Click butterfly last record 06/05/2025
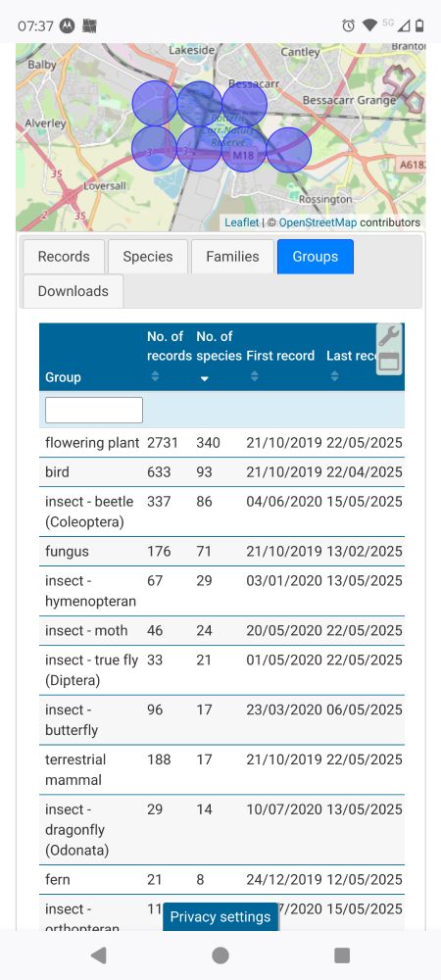This screenshot has height=980, width=441. pos(365,710)
